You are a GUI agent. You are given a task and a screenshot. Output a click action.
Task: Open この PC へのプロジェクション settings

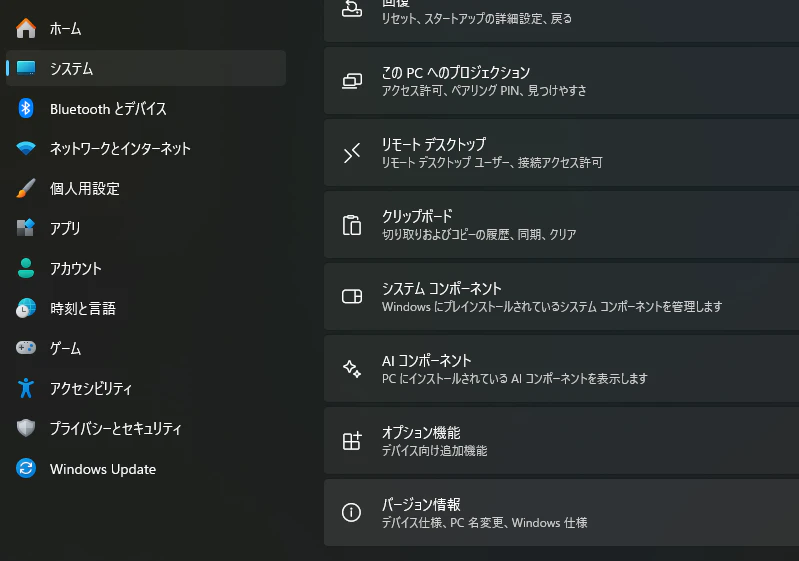pyautogui.click(x=562, y=81)
